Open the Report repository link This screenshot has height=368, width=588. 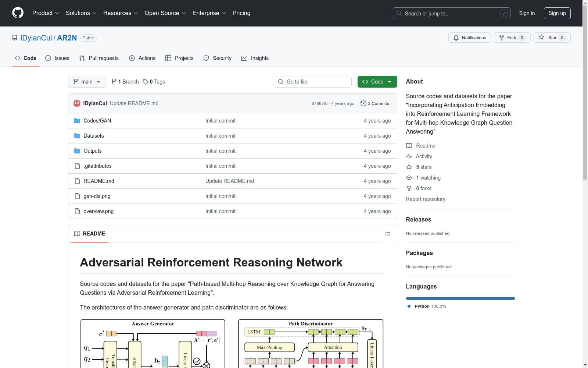click(426, 199)
